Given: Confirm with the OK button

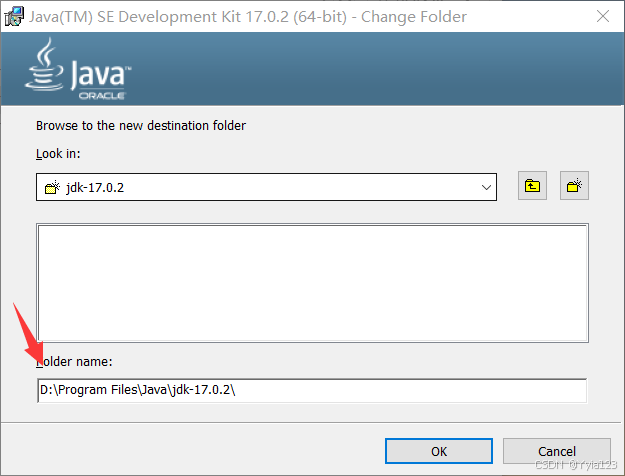Looking at the screenshot, I should point(439,451).
